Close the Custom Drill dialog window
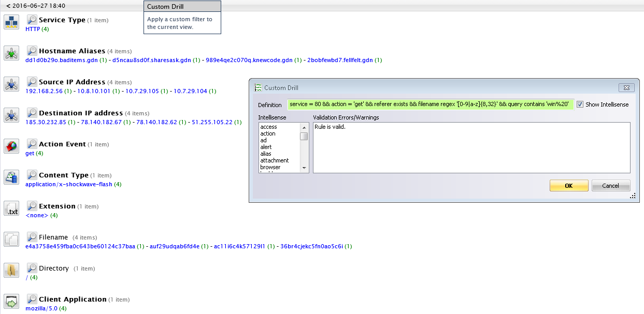 coord(626,88)
